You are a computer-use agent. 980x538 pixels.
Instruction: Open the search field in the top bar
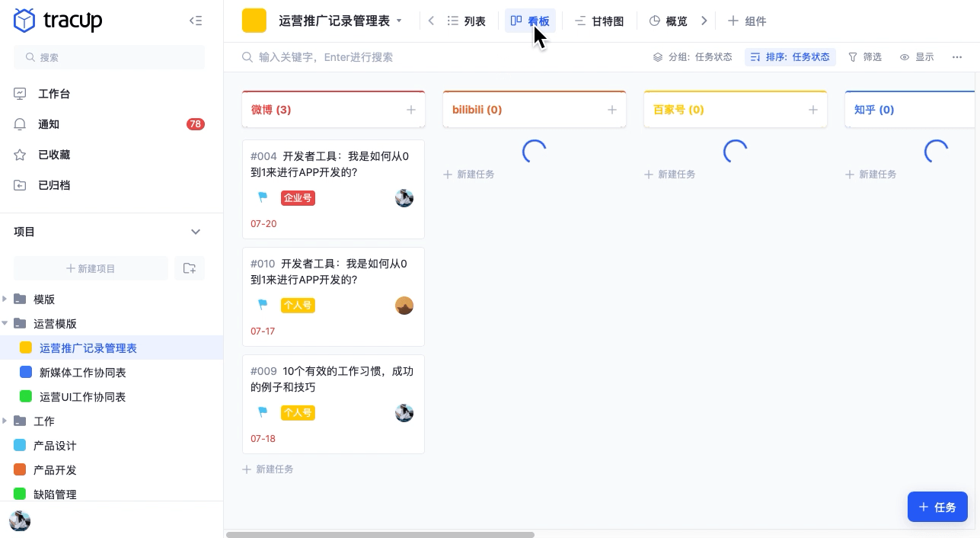coord(343,56)
